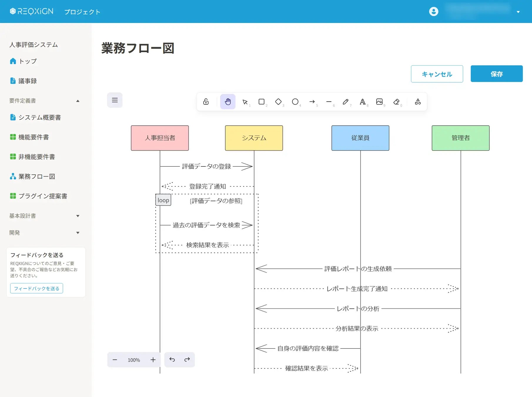Reset zoom via the 100% label

click(134, 360)
